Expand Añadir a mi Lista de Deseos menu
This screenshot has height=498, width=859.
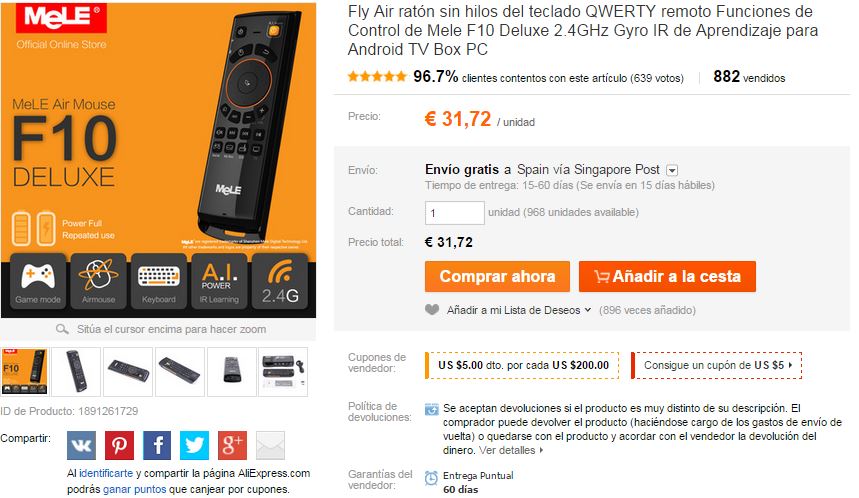(x=518, y=310)
